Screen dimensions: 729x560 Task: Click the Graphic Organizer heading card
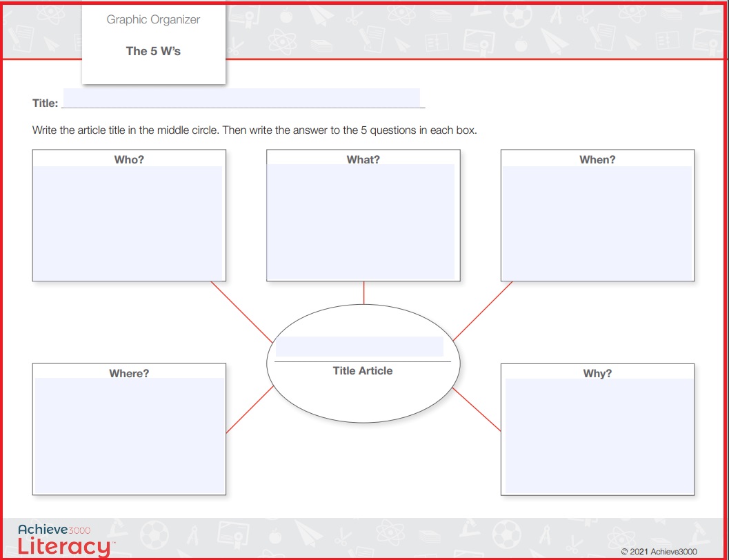pos(153,44)
